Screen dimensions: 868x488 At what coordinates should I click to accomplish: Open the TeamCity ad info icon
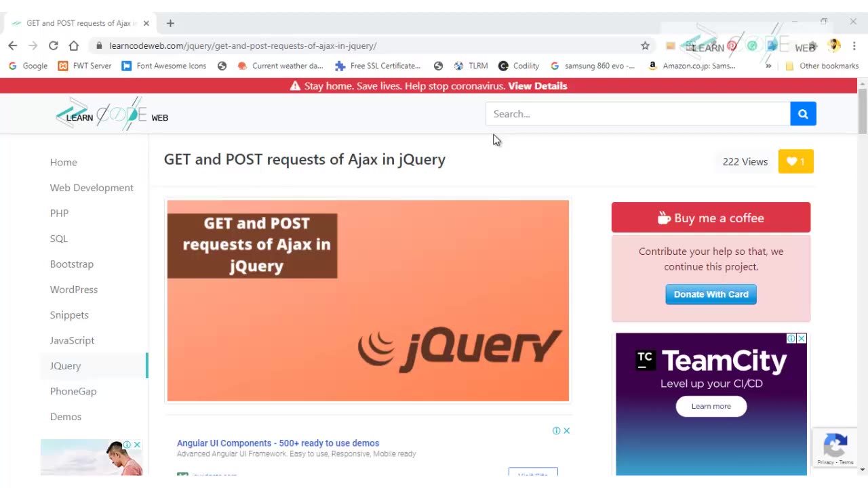[791, 338]
